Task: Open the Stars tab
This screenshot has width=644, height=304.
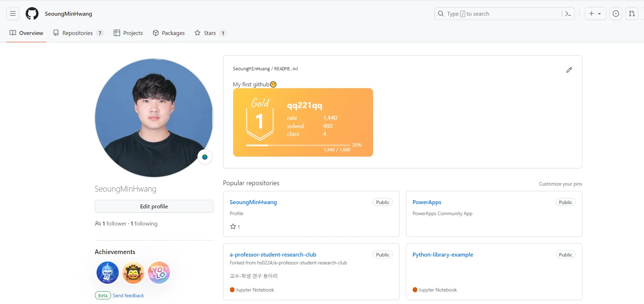Action: click(210, 33)
